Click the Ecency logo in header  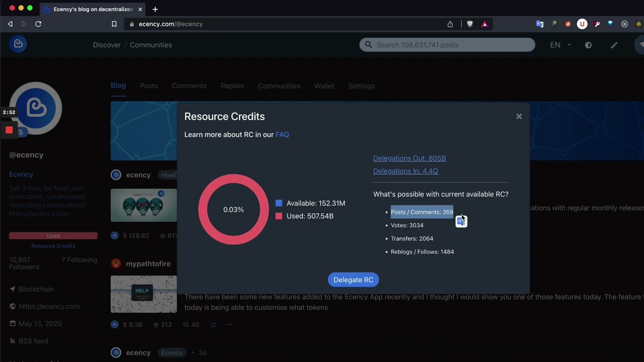(18, 44)
